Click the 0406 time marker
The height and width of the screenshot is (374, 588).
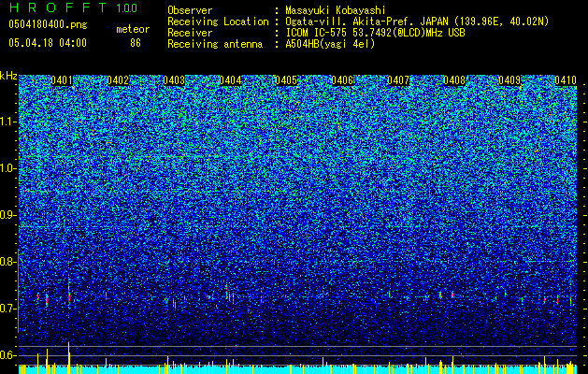342,80
